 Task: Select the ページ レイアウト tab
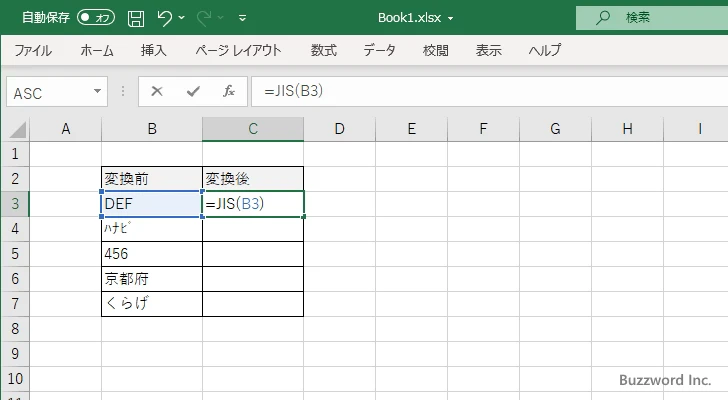coord(238,50)
